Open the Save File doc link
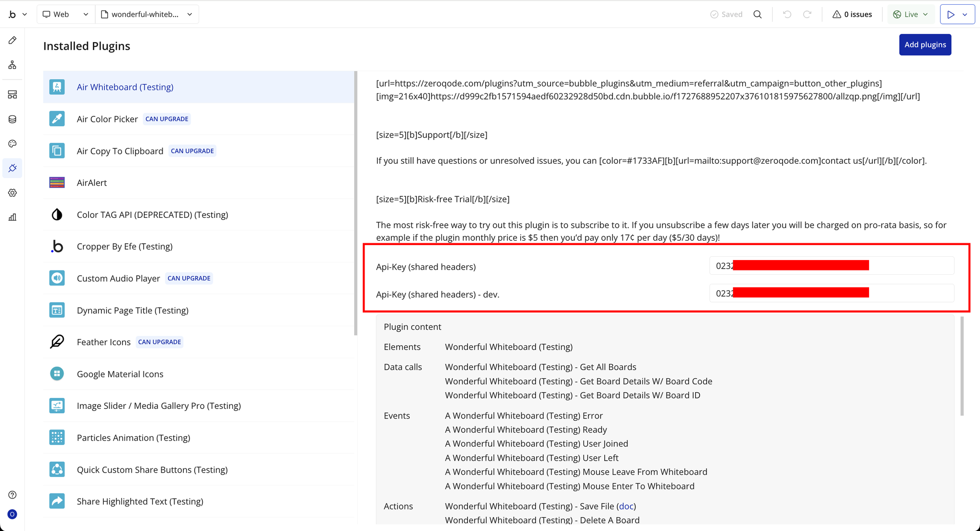The height and width of the screenshot is (531, 980). [626, 506]
